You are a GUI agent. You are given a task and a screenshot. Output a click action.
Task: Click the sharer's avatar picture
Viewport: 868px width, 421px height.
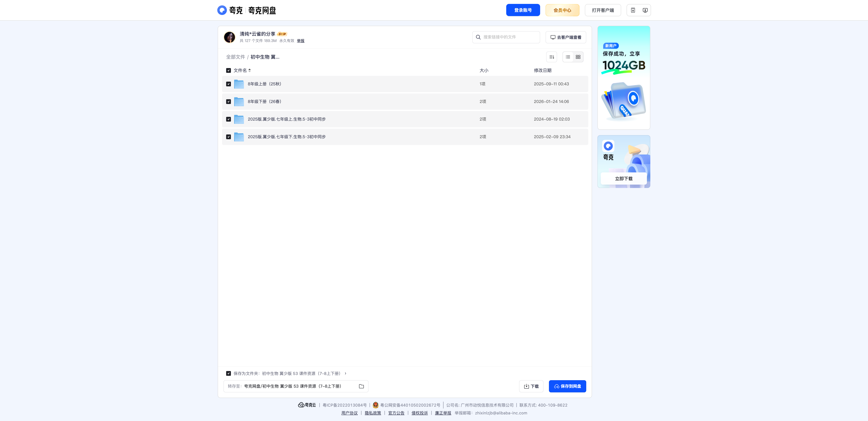click(230, 37)
